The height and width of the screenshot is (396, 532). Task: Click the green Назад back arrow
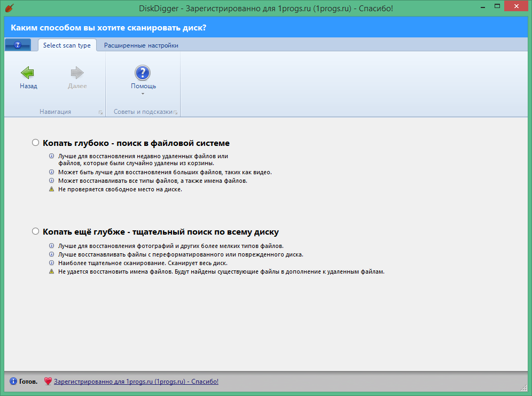click(x=28, y=73)
